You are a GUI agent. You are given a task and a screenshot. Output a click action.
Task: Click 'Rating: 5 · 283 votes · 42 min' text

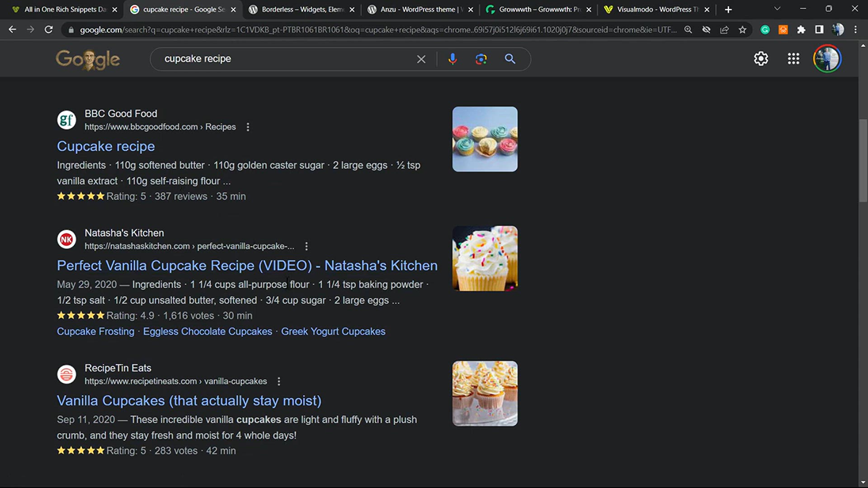[171, 451]
